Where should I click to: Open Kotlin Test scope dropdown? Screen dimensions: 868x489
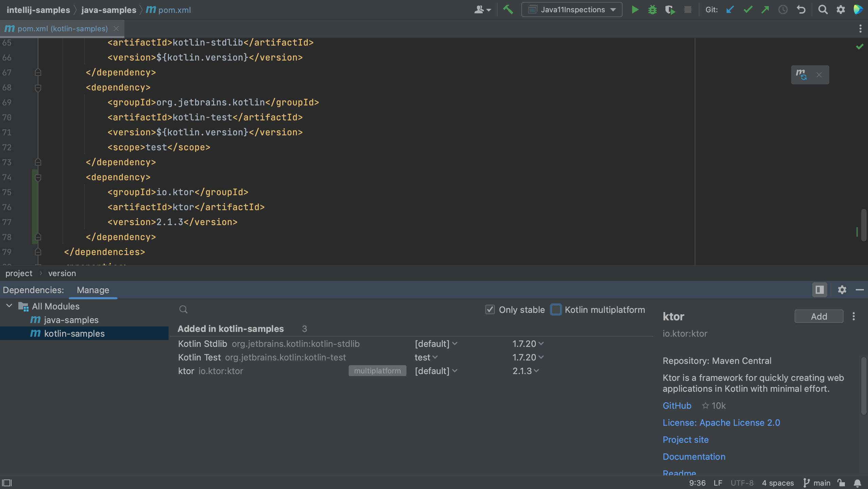(426, 357)
